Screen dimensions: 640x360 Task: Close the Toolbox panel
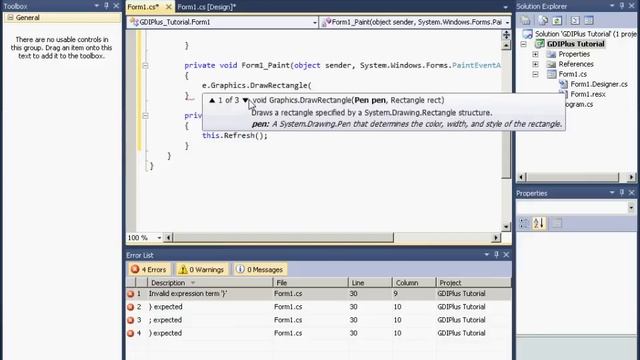116,6
